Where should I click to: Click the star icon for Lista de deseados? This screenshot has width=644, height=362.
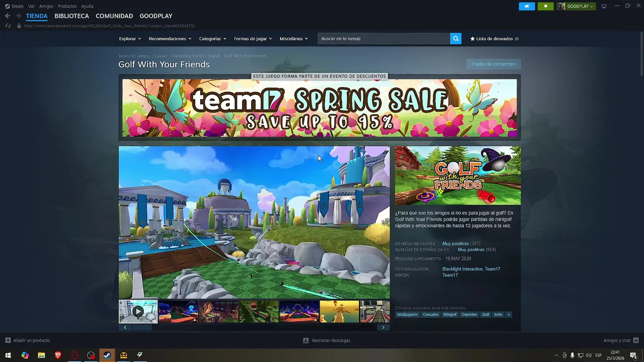pyautogui.click(x=472, y=39)
